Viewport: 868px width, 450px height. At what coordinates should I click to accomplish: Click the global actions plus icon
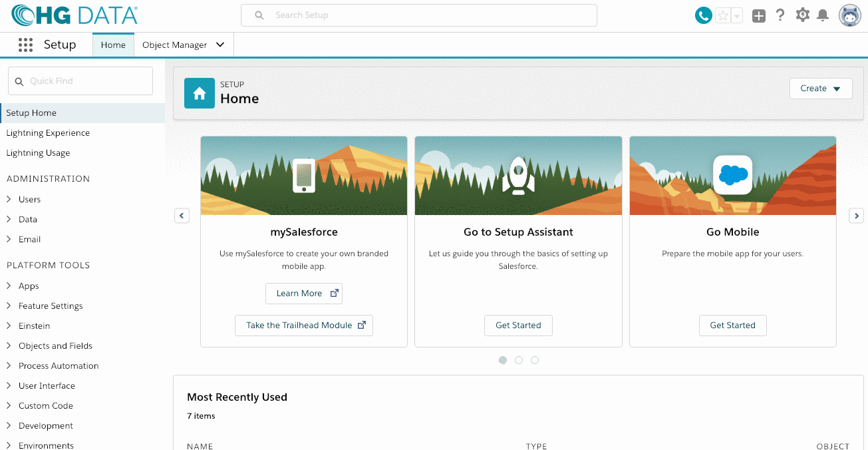(x=759, y=15)
